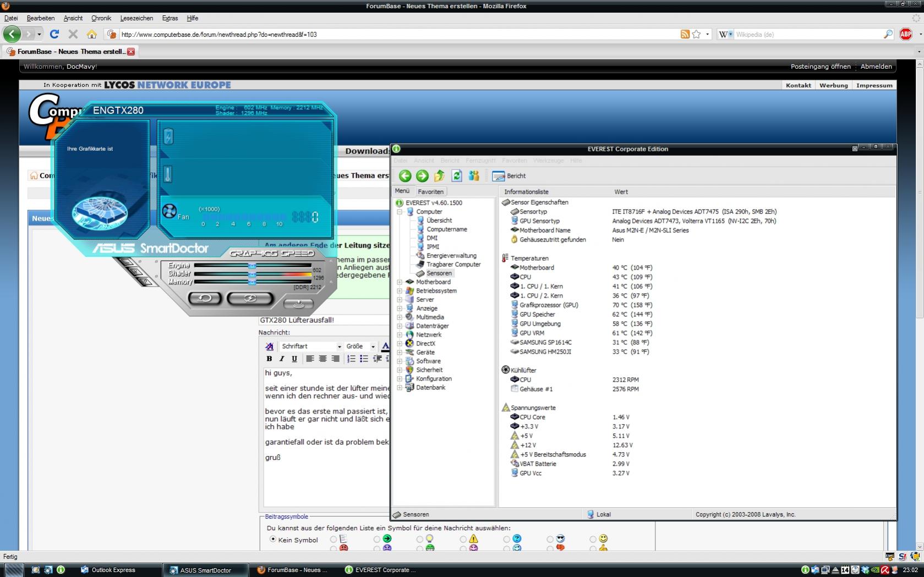Adjust the Shader clock slider in SmartDoctor
This screenshot has width=924, height=577.
click(x=252, y=274)
